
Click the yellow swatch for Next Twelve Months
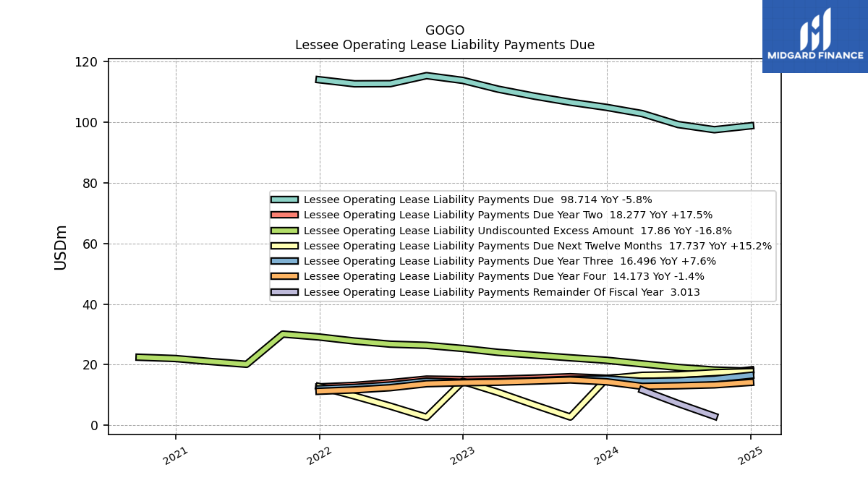(x=284, y=246)
